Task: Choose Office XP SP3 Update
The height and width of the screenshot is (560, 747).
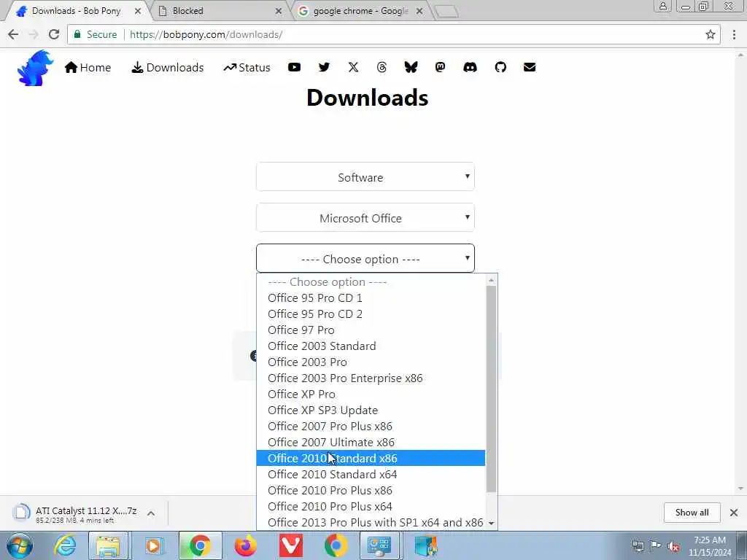Action: point(371,410)
